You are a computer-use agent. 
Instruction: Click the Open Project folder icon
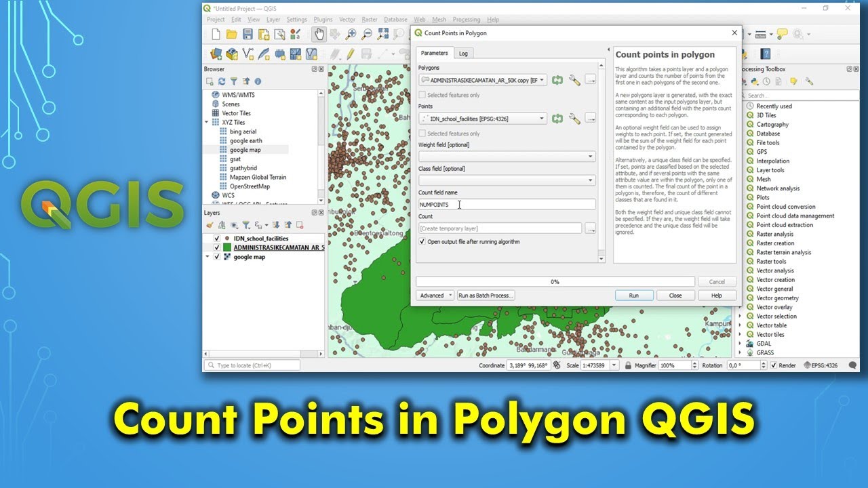point(231,34)
